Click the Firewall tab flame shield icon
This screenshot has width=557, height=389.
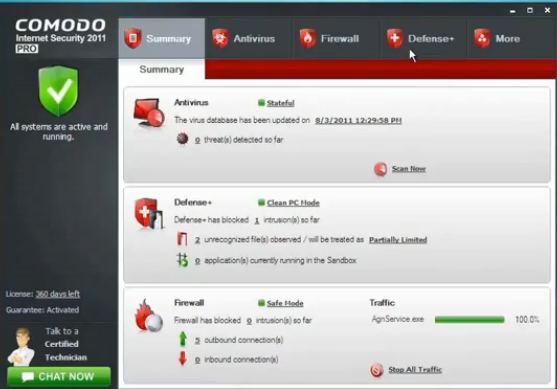[308, 38]
